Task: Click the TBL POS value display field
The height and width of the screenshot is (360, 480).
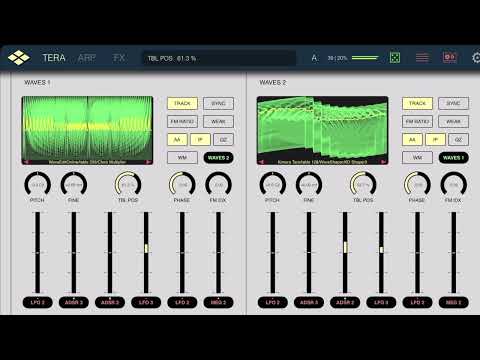Action: pyautogui.click(x=220, y=58)
